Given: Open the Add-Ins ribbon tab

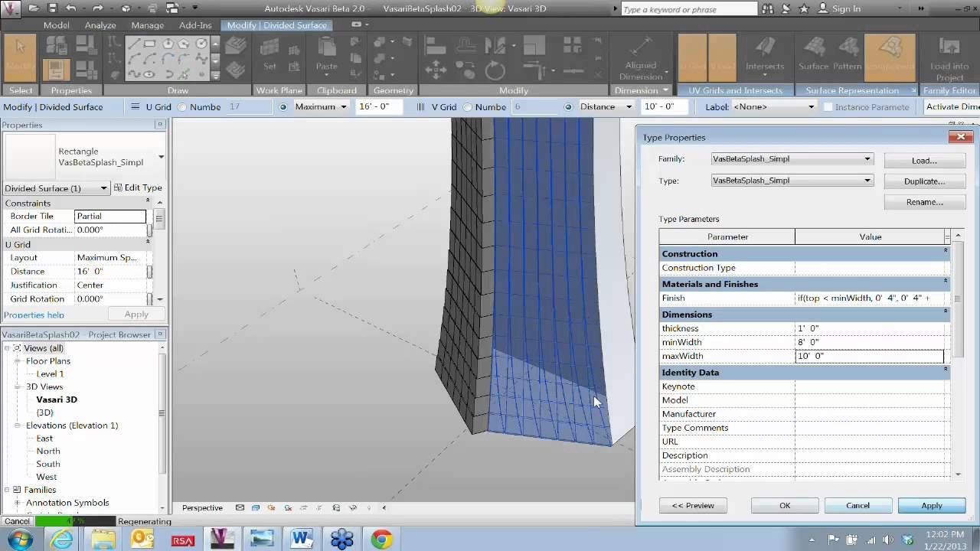Looking at the screenshot, I should [195, 25].
